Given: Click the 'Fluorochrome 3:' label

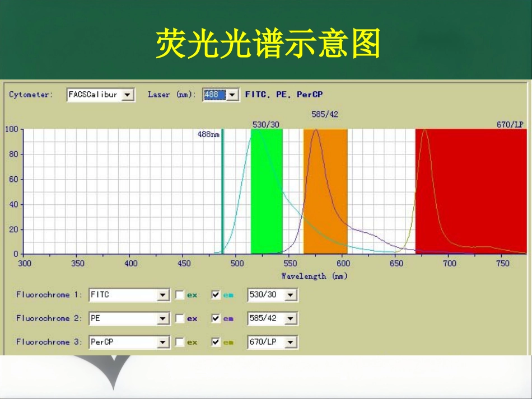Looking at the screenshot, I should (49, 342).
